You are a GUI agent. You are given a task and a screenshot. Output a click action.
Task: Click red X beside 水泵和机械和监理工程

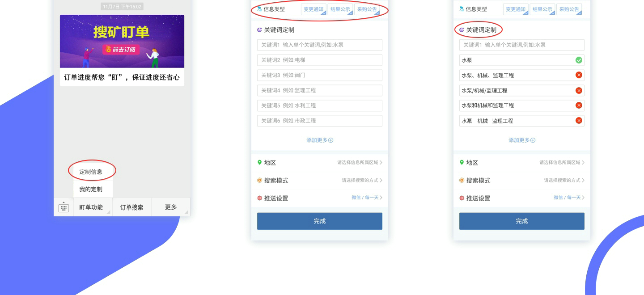[579, 105]
